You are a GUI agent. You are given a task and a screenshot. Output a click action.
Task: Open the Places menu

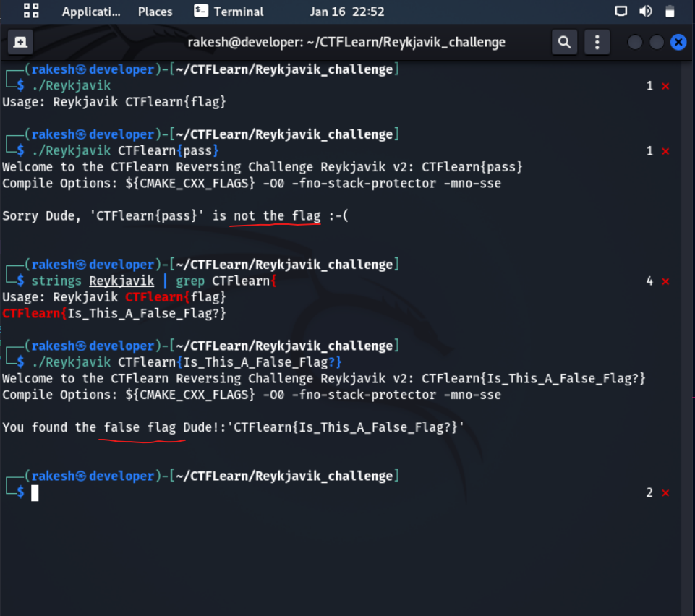pos(155,12)
